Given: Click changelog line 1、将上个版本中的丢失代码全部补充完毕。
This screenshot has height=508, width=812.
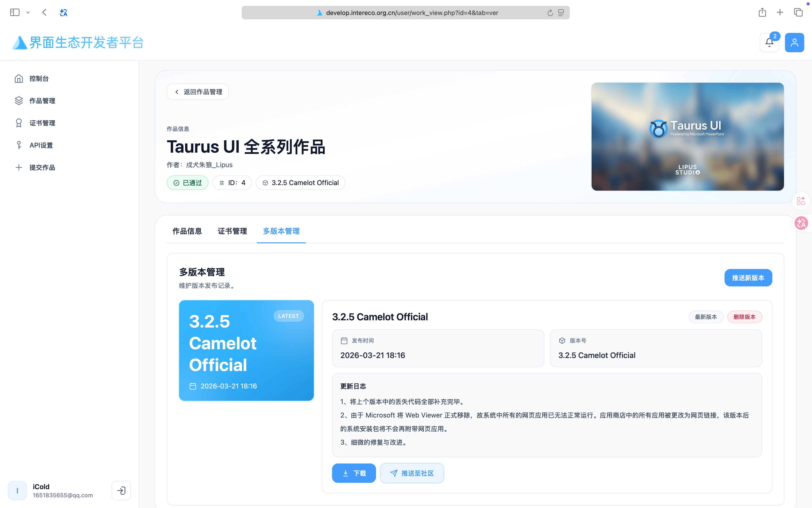Looking at the screenshot, I should click(x=403, y=402).
